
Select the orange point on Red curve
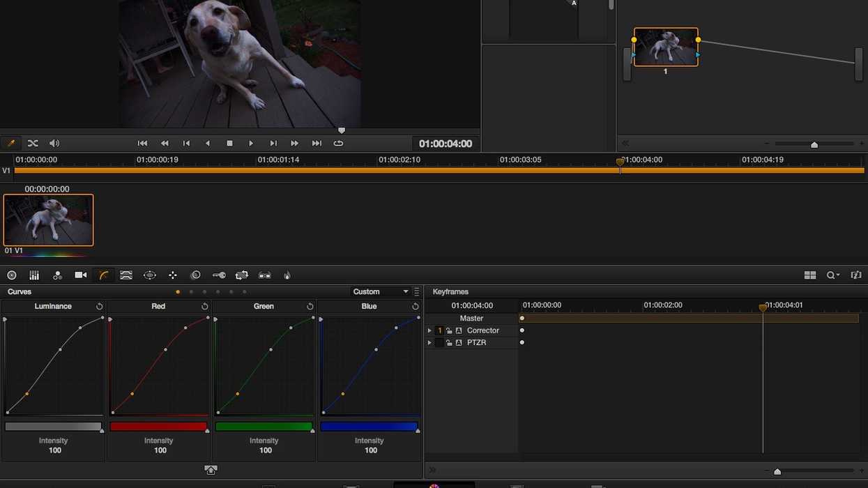tap(132, 394)
